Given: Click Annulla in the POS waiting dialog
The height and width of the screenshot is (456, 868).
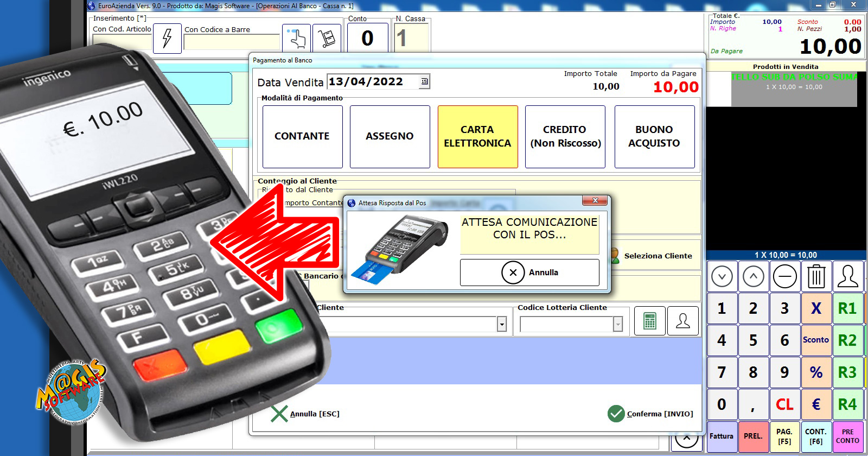Looking at the screenshot, I should coord(529,273).
